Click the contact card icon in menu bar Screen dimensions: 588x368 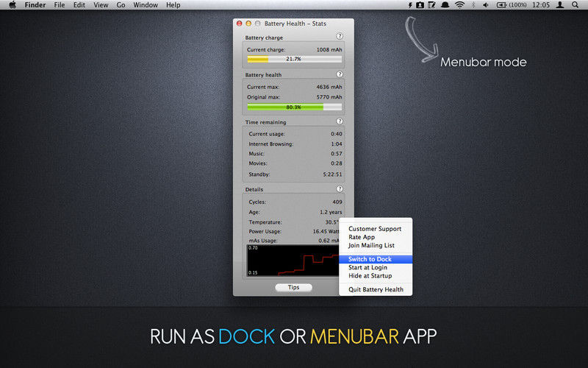(x=420, y=5)
